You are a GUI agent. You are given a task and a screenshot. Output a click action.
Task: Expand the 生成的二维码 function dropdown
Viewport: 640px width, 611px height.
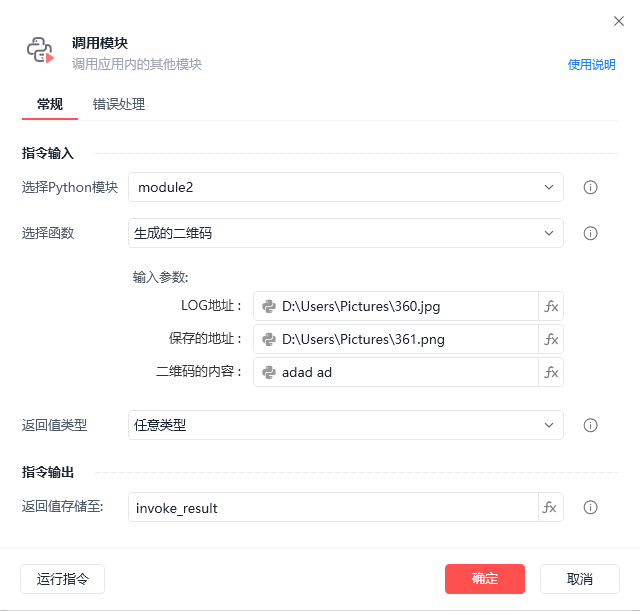pos(346,233)
